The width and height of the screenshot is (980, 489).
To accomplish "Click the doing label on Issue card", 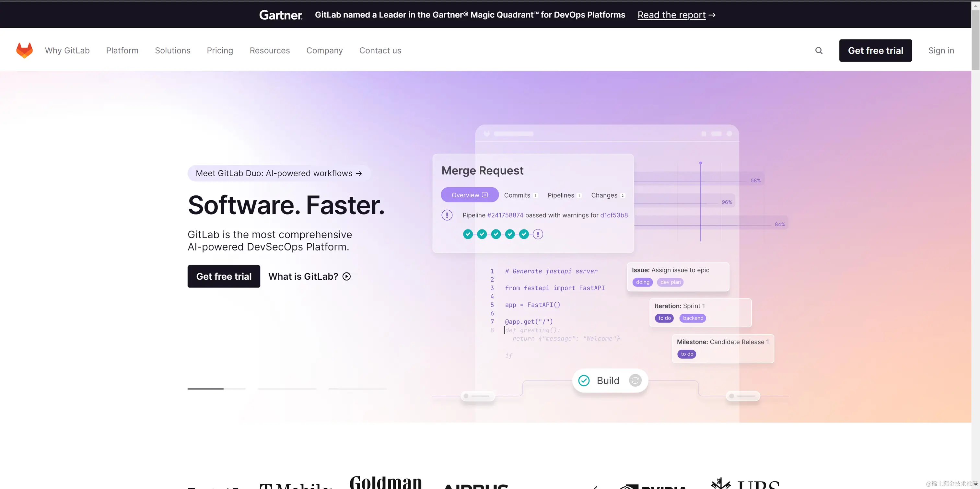I will (643, 282).
